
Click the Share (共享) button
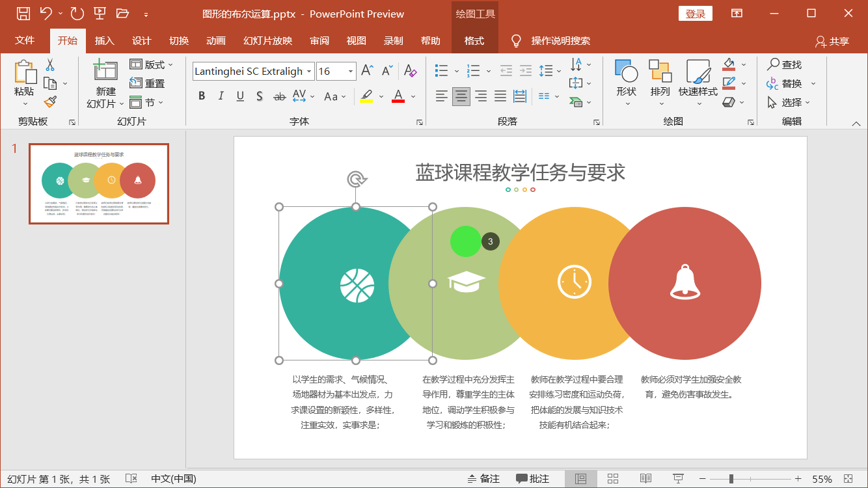tap(832, 41)
